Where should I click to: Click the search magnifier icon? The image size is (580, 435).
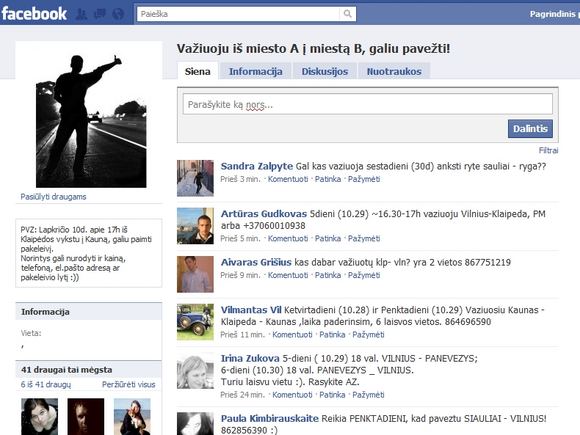tap(347, 14)
